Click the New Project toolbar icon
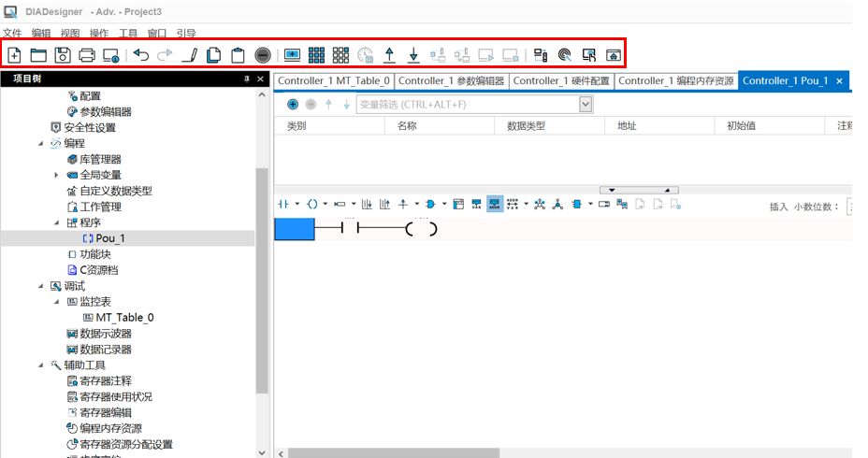 pos(14,55)
